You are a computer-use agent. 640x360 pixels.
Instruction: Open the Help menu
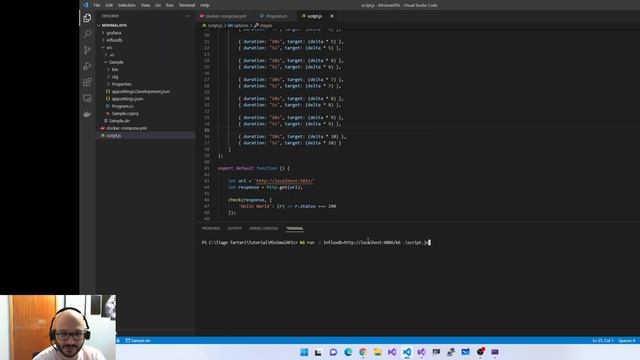click(x=205, y=5)
